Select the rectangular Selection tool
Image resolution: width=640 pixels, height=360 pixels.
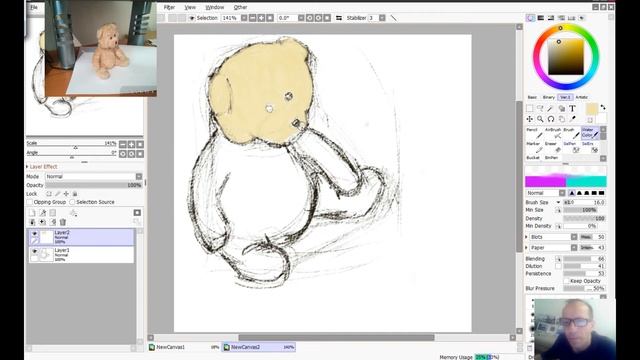(x=529, y=109)
